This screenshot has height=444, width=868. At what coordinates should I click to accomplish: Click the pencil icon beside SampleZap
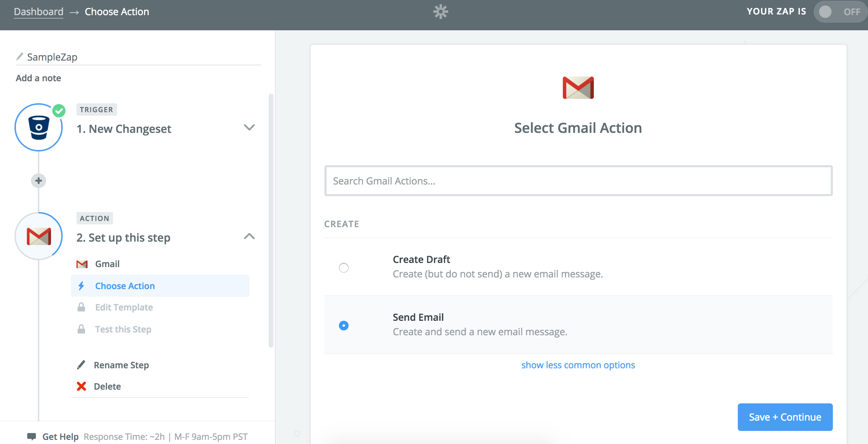coord(20,56)
